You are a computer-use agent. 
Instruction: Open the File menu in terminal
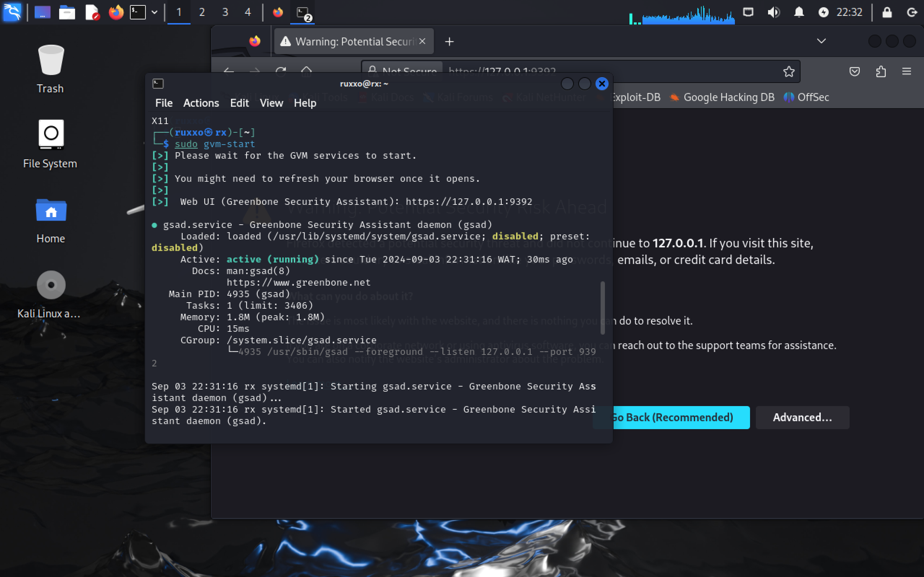coord(164,102)
